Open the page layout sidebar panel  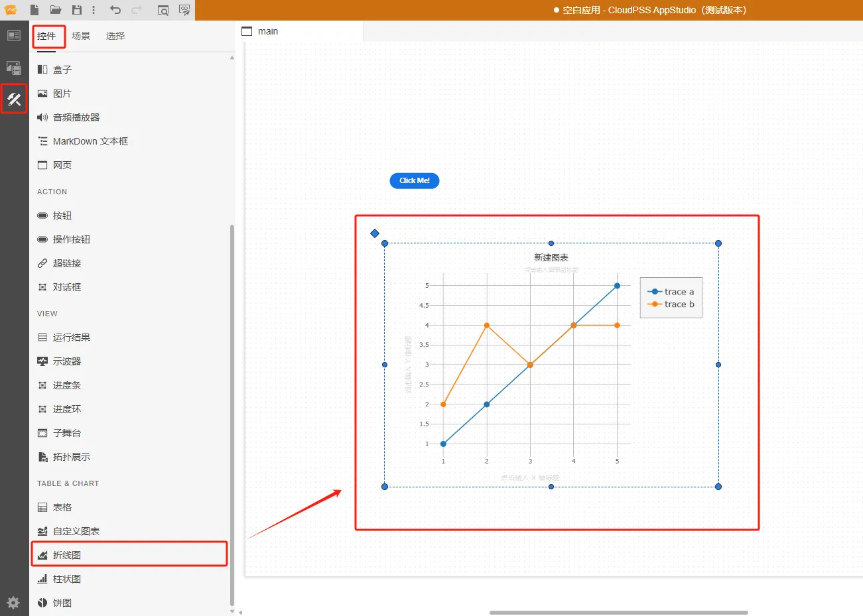(x=14, y=36)
